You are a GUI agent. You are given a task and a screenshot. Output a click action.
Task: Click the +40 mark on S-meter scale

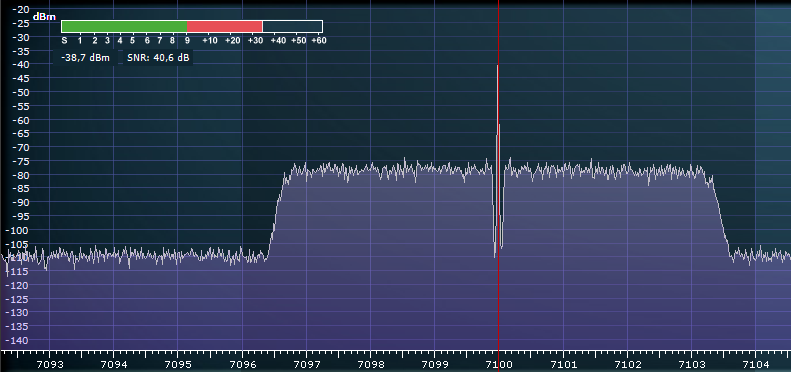pos(278,41)
